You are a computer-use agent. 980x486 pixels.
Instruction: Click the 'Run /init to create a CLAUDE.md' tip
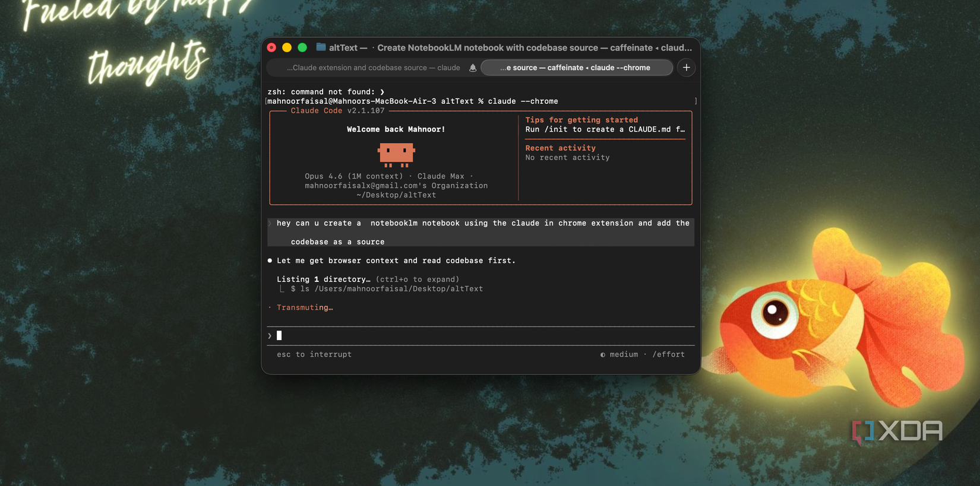point(605,129)
